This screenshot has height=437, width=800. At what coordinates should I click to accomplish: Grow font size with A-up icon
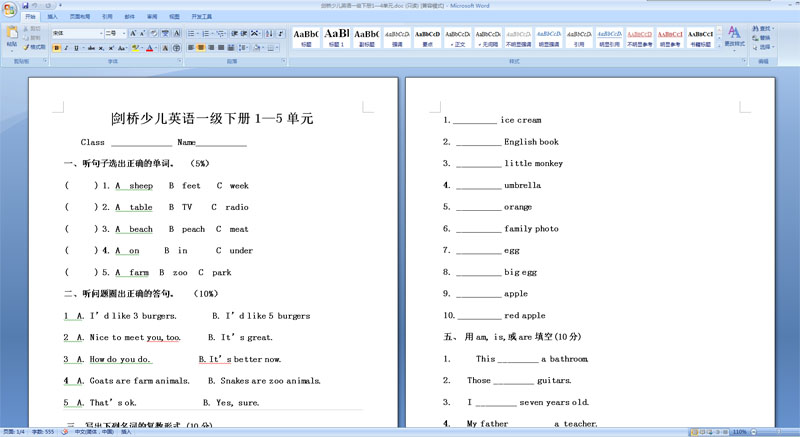pyautogui.click(x=133, y=33)
